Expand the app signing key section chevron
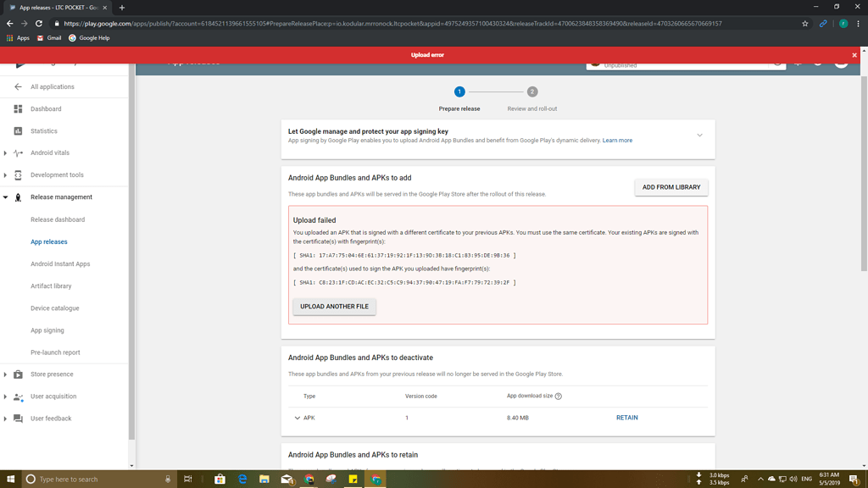The width and height of the screenshot is (868, 488). click(x=700, y=135)
